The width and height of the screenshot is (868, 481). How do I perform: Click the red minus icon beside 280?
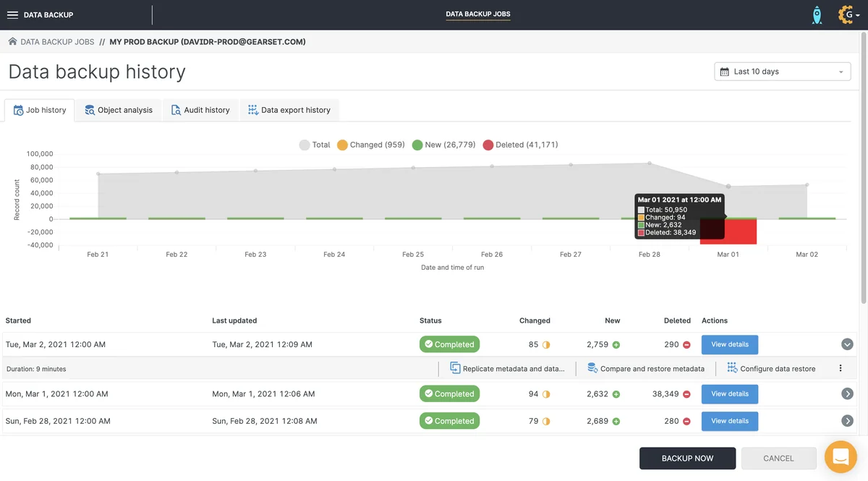[x=686, y=421]
